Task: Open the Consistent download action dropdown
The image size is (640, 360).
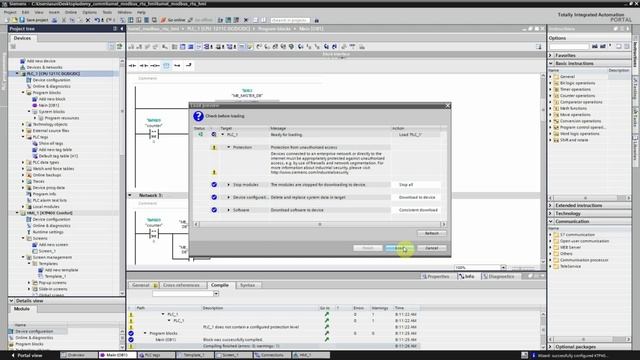Action: click(x=416, y=210)
